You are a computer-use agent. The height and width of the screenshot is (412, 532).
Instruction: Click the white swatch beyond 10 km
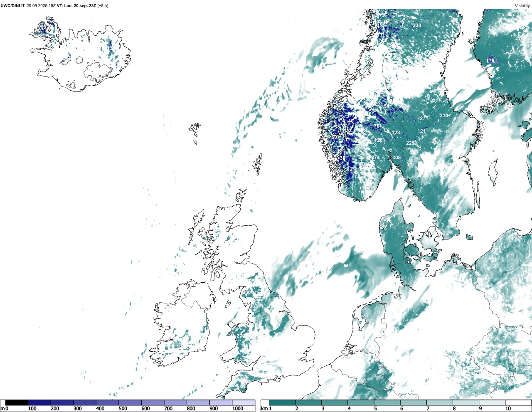tap(518, 402)
